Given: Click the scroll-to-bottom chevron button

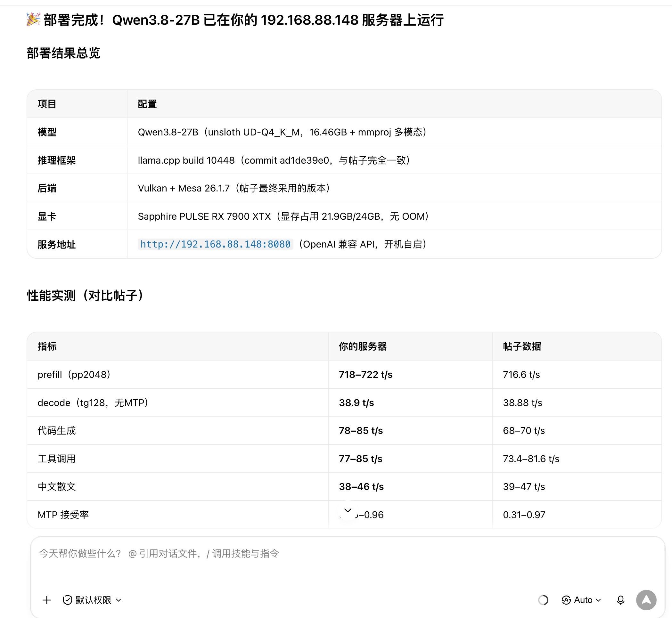Looking at the screenshot, I should 348,510.
